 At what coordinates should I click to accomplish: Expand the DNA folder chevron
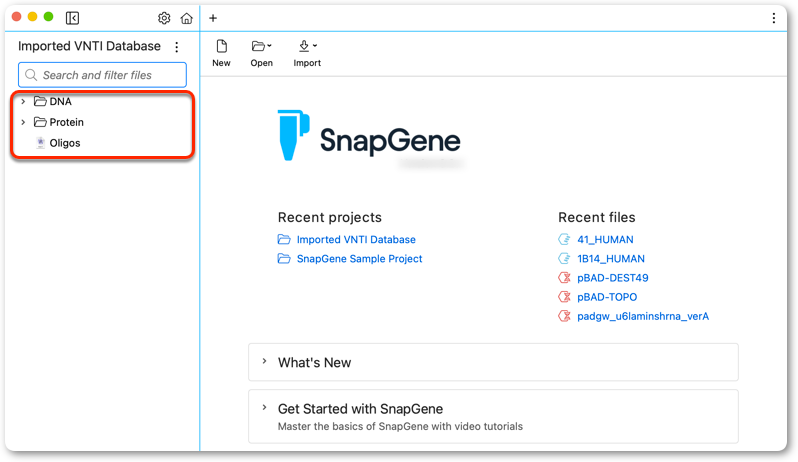click(23, 101)
